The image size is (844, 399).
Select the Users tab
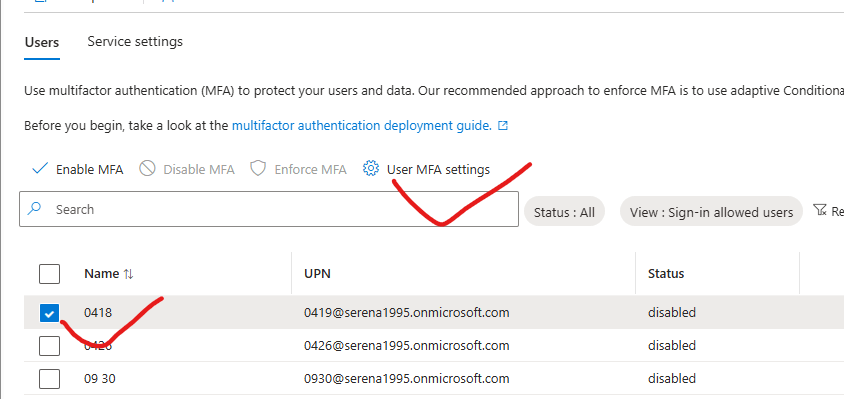click(x=42, y=43)
